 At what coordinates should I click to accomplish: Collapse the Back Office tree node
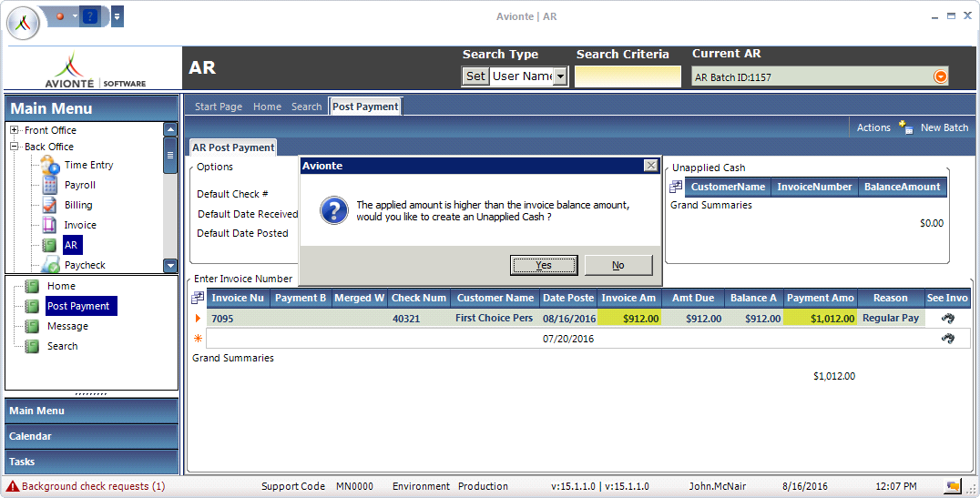click(15, 147)
